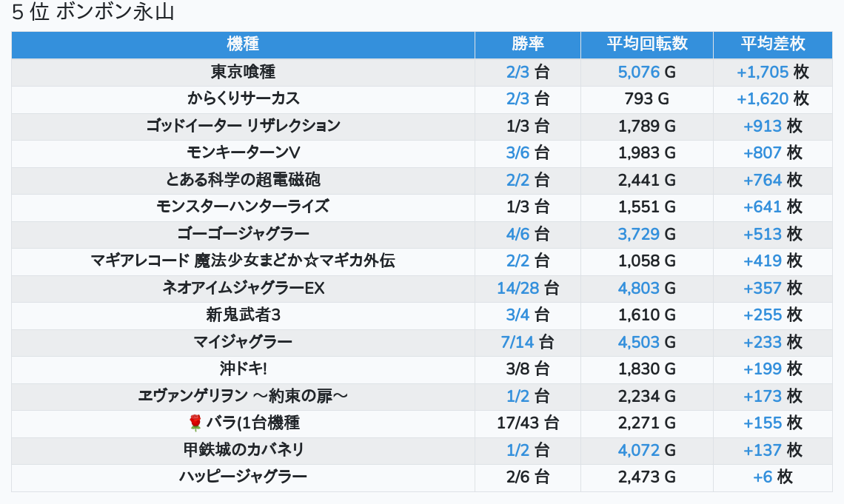Click the 5,076 average spins link
844x504 pixels.
(638, 73)
